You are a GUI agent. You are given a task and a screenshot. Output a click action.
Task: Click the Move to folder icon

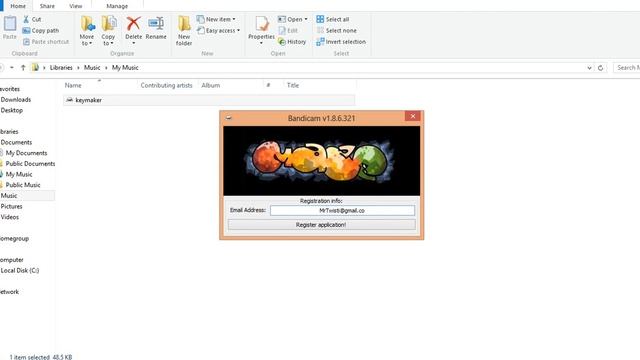(x=87, y=24)
